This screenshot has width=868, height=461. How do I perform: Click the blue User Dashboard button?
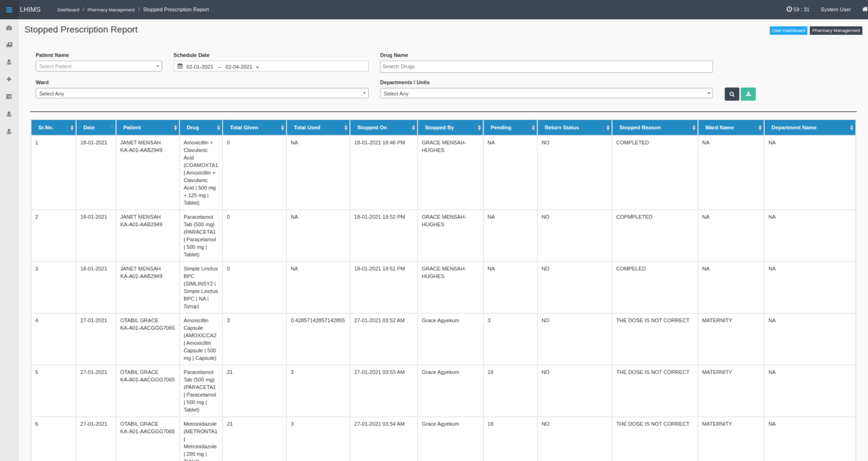[788, 30]
